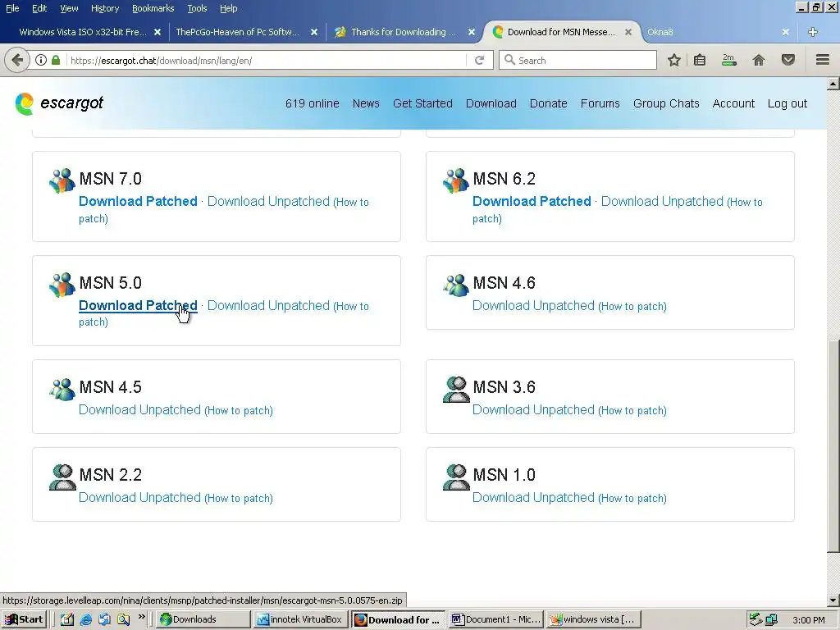Download Unpatched MSN 5.0
This screenshot has width=840, height=630.
[268, 305]
